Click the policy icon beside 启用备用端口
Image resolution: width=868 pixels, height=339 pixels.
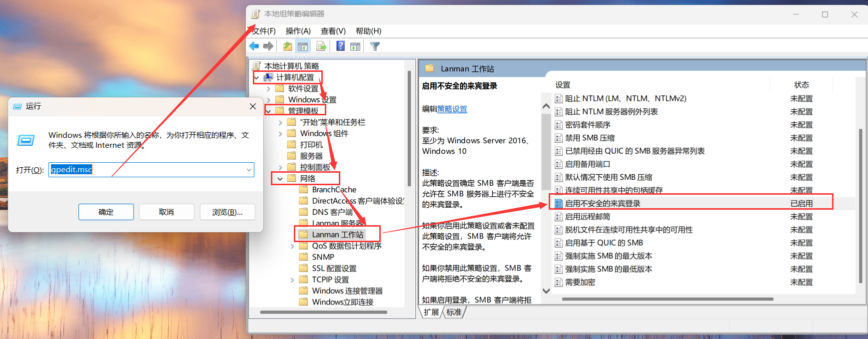click(x=559, y=164)
